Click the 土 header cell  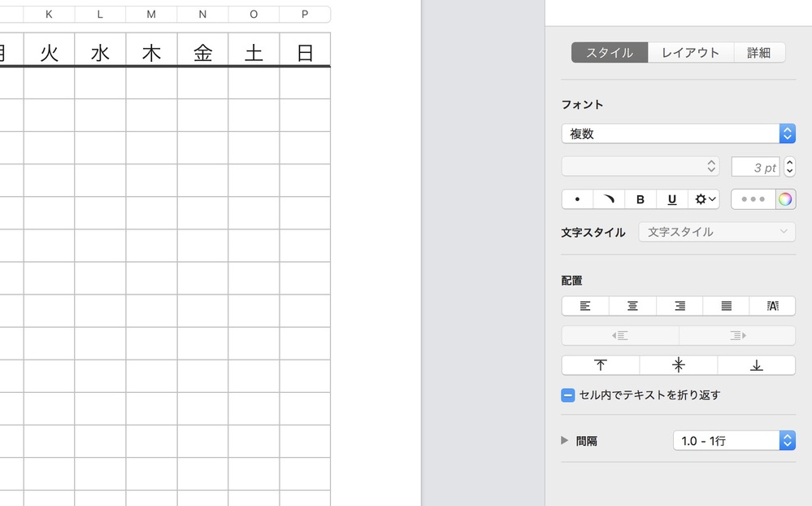[254, 50]
